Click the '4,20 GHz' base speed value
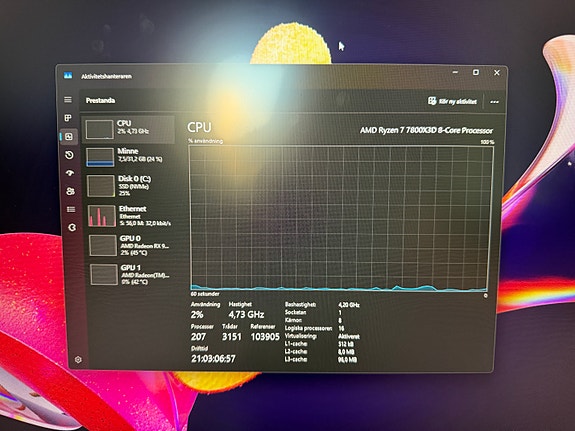575x431 pixels. click(x=348, y=305)
